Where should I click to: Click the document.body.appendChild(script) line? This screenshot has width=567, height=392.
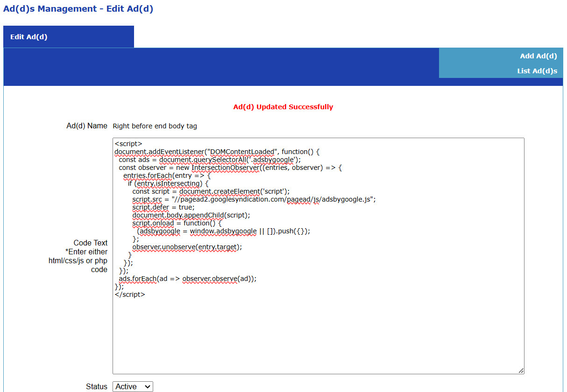click(191, 215)
